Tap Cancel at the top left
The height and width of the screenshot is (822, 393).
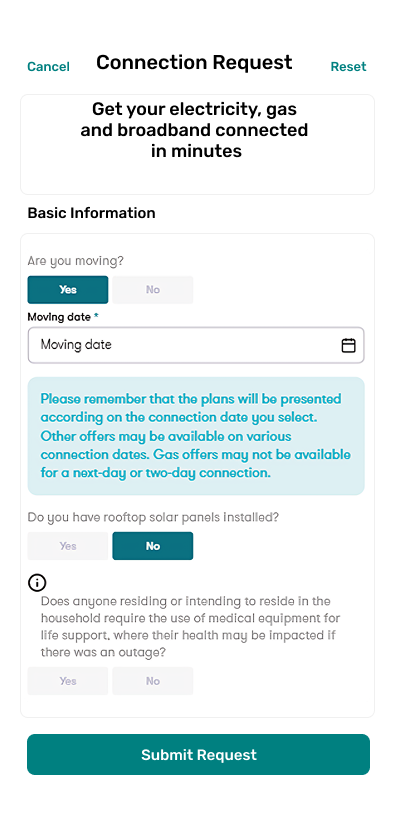point(48,67)
